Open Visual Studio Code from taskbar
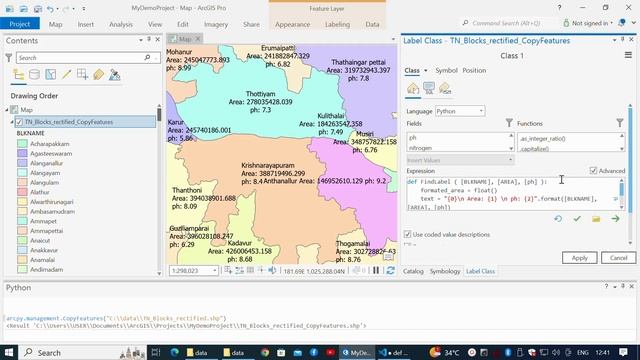This screenshot has height=360, width=640. pyautogui.click(x=393, y=352)
